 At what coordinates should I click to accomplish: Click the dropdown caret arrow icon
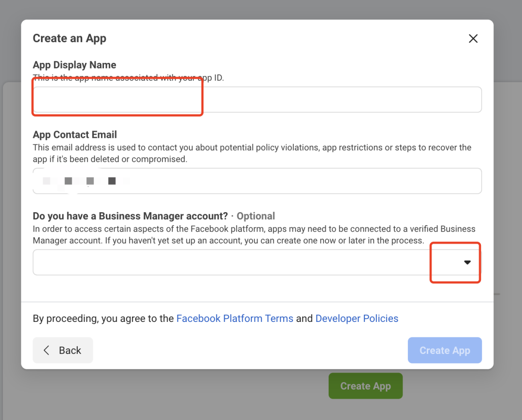coord(467,262)
